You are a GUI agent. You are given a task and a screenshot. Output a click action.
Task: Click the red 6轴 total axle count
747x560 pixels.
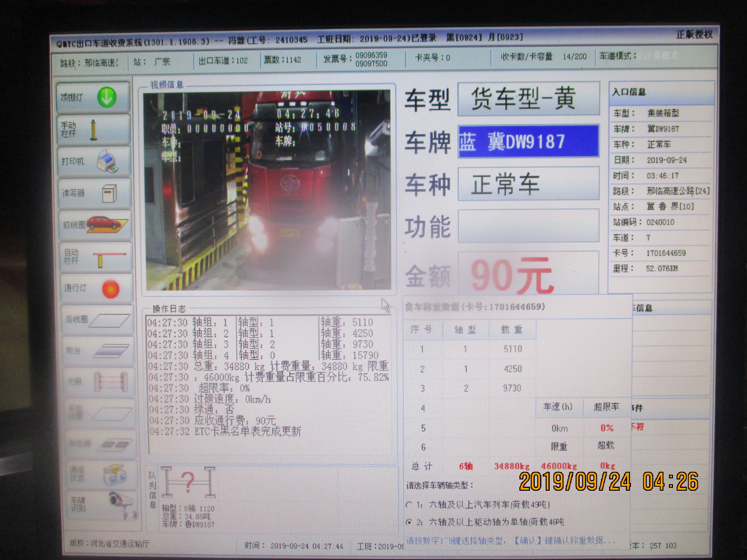[x=466, y=466]
